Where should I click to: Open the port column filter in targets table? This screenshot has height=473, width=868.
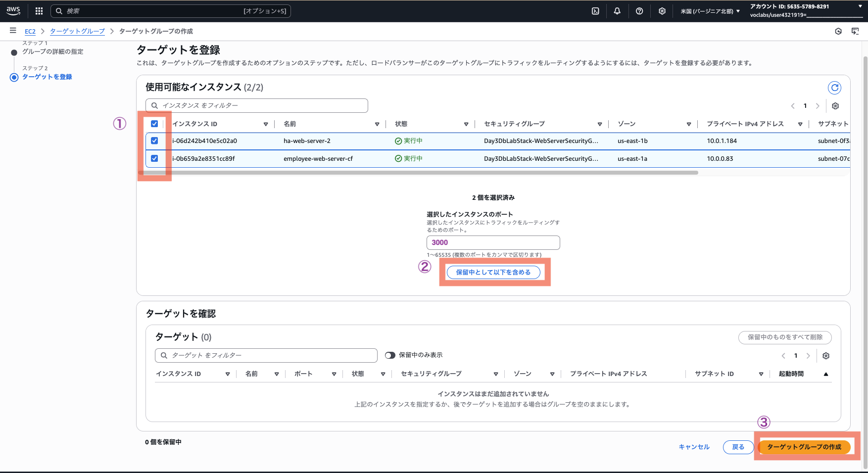[334, 374]
